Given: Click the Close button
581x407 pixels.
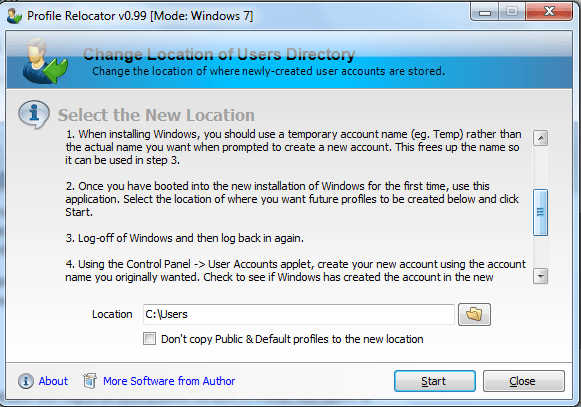Looking at the screenshot, I should click(x=524, y=381).
